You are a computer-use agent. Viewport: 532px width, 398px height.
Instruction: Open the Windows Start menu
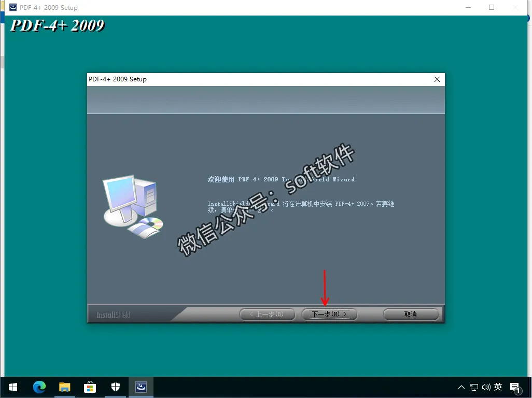point(13,387)
